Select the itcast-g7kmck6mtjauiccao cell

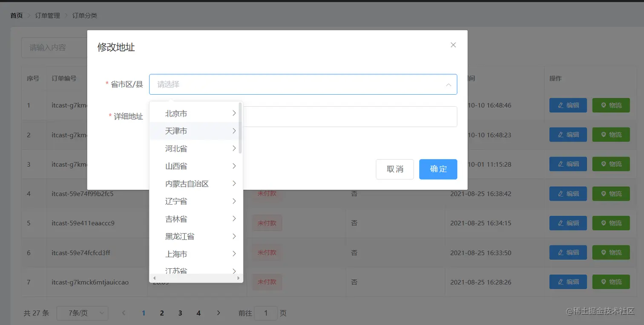pos(90,282)
